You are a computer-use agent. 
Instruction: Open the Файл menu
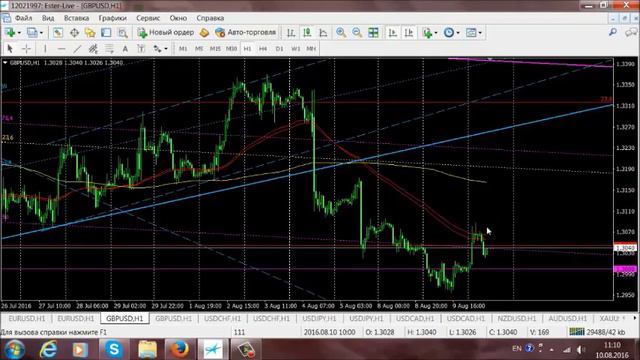[24, 18]
